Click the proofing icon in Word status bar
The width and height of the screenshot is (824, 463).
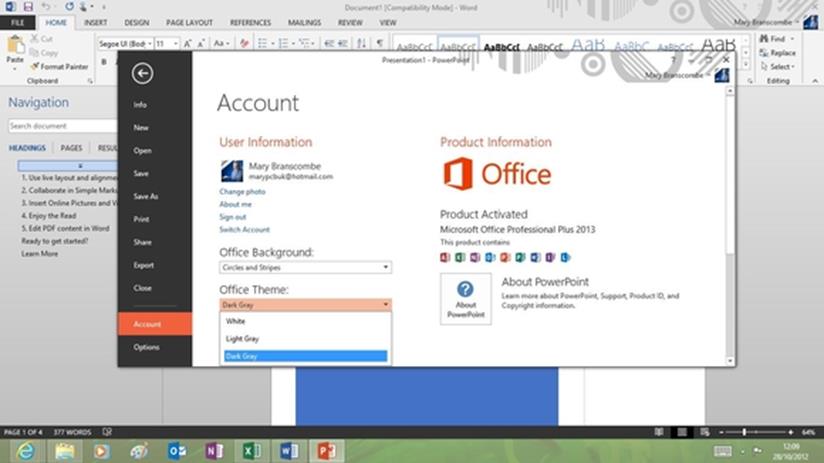pos(107,432)
